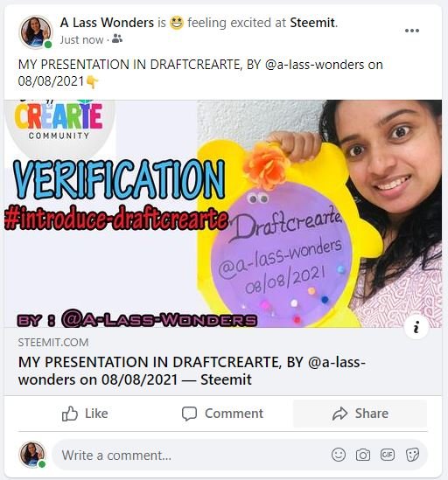Attach a photo with camera icon
448x480 pixels.
coord(363,455)
